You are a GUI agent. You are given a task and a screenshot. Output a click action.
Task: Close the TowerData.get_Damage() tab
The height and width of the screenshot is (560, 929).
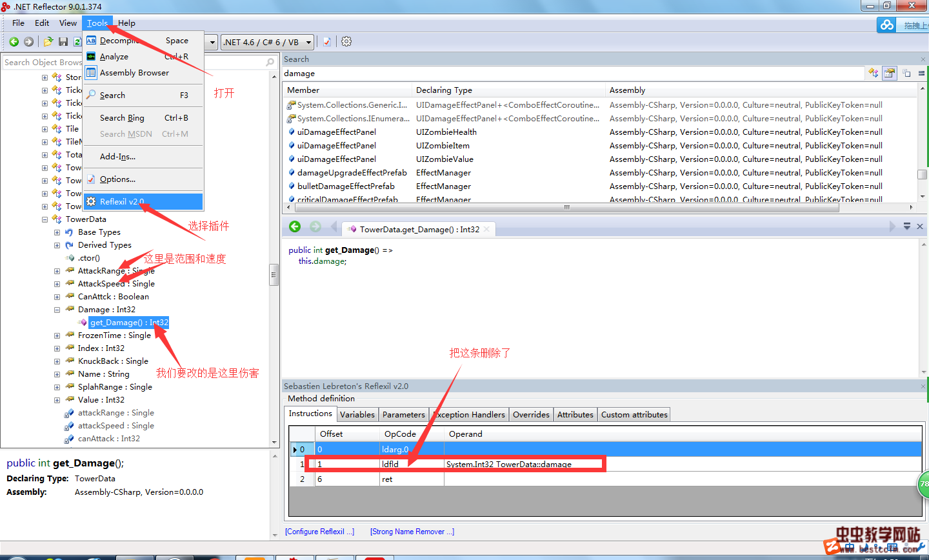486,229
